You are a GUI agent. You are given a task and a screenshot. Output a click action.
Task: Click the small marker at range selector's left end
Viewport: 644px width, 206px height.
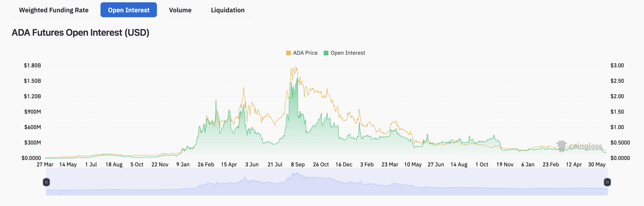coord(60,192)
